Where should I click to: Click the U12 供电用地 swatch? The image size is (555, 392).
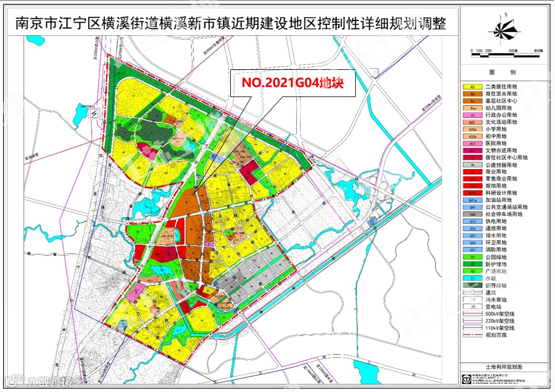[472, 221]
